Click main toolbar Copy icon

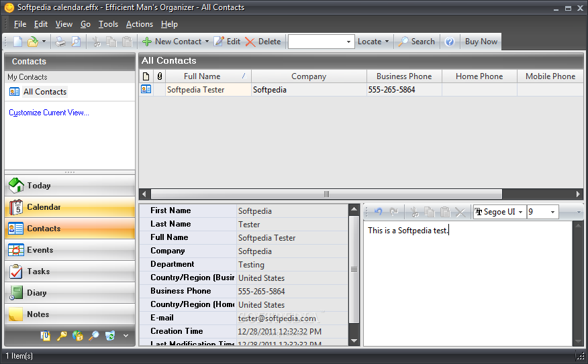[111, 42]
